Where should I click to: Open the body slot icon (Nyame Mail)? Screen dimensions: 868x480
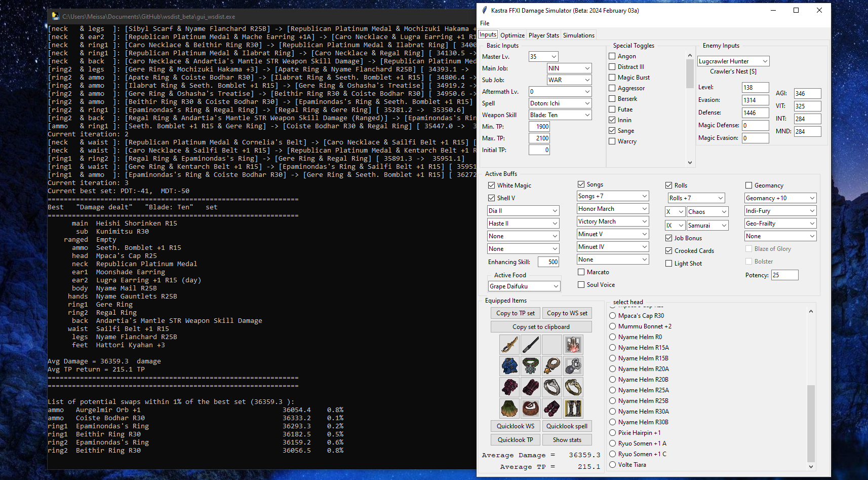click(509, 387)
